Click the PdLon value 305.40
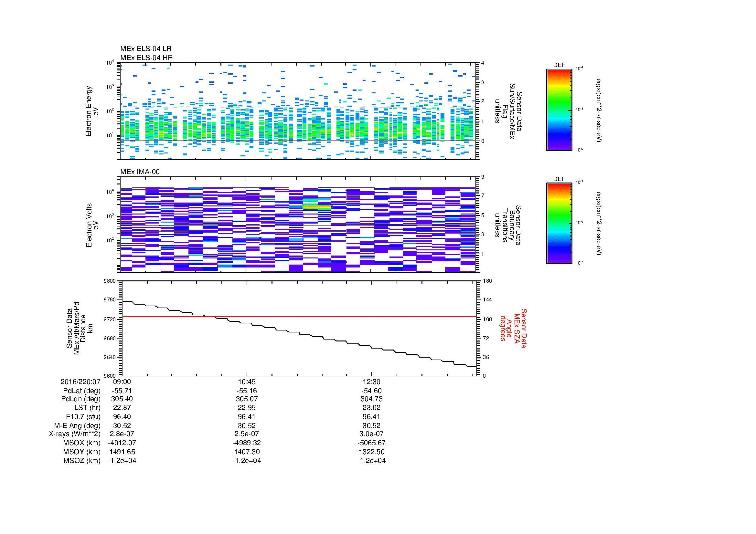This screenshot has width=756, height=534. pos(122,399)
